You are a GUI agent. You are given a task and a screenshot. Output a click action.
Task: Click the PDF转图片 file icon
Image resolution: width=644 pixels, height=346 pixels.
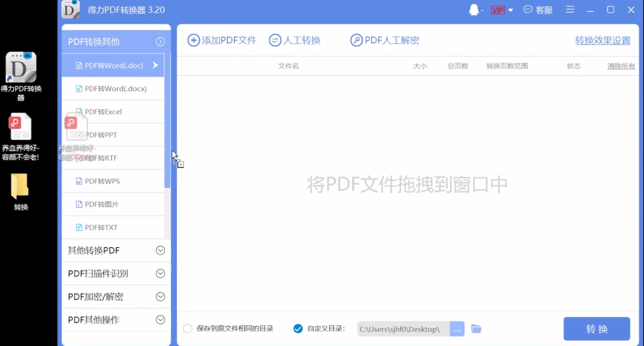pos(79,204)
